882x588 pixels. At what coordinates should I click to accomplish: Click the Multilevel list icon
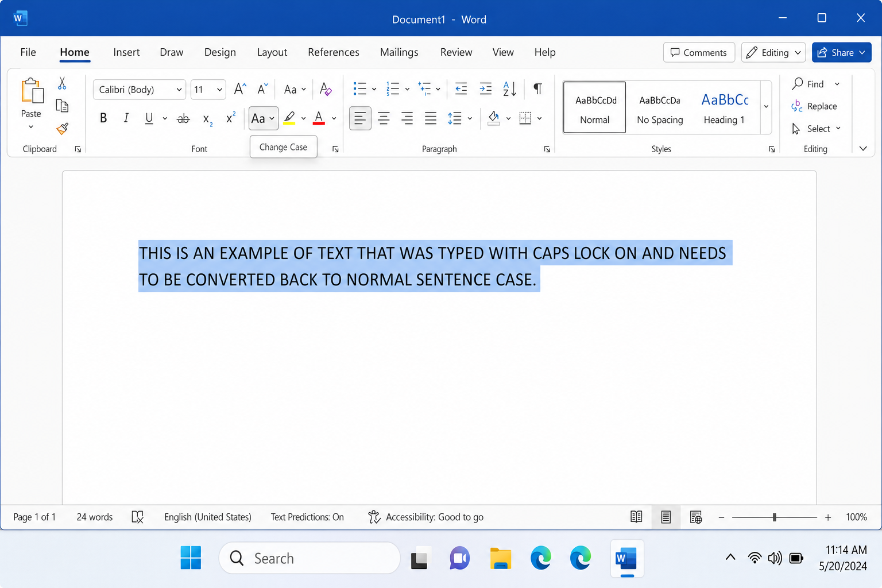pyautogui.click(x=425, y=88)
